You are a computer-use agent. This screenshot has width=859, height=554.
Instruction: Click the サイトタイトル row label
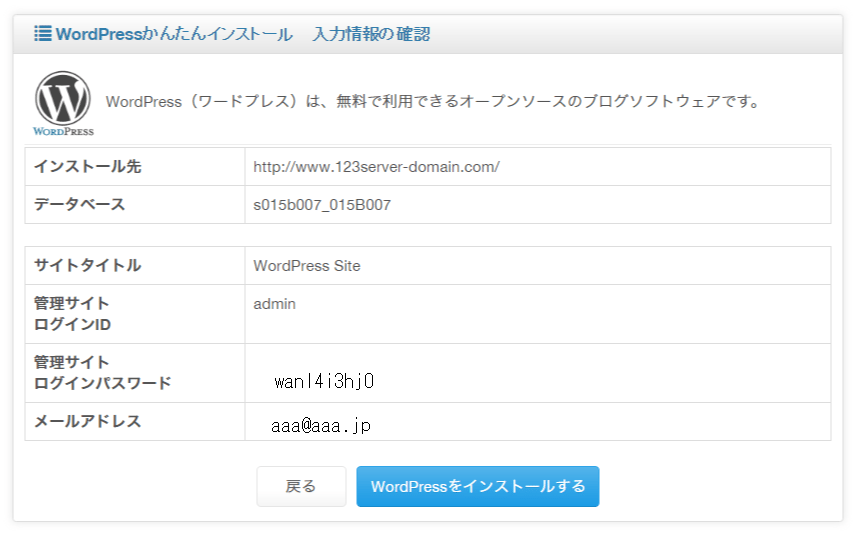88,266
